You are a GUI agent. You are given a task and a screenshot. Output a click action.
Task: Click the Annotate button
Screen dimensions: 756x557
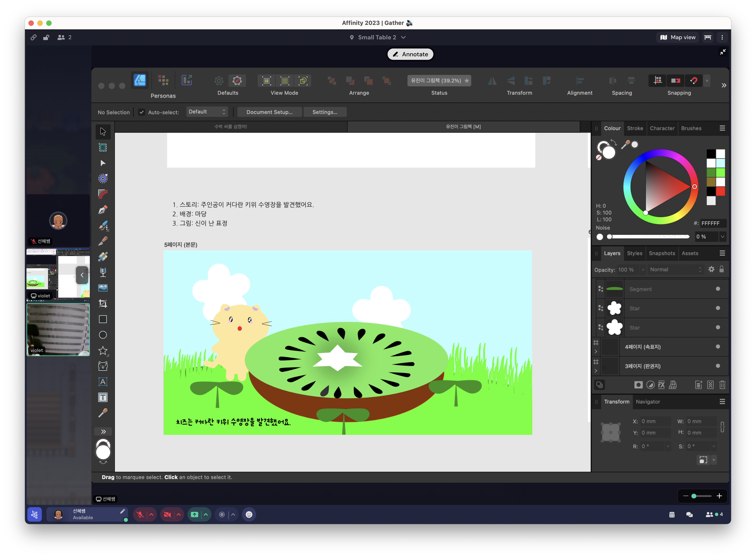pyautogui.click(x=410, y=54)
